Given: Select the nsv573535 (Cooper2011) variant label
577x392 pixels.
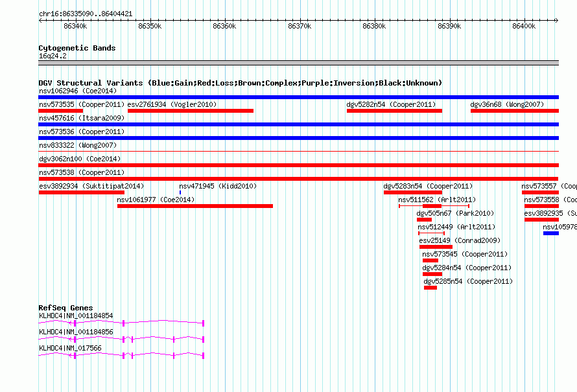Looking at the screenshot, I should click(82, 104).
